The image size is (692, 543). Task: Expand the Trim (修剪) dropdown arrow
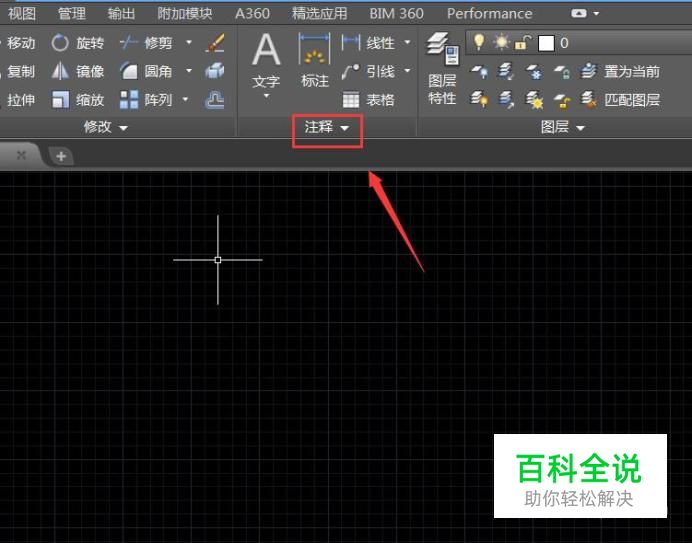point(188,43)
